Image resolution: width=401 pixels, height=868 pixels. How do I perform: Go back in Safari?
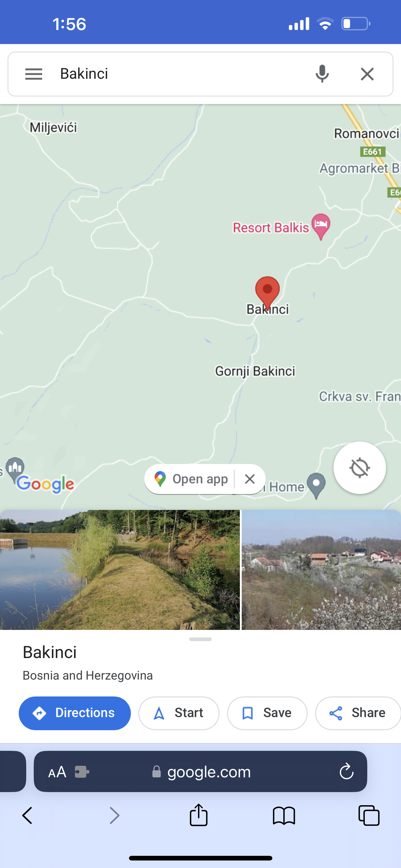pos(27,816)
